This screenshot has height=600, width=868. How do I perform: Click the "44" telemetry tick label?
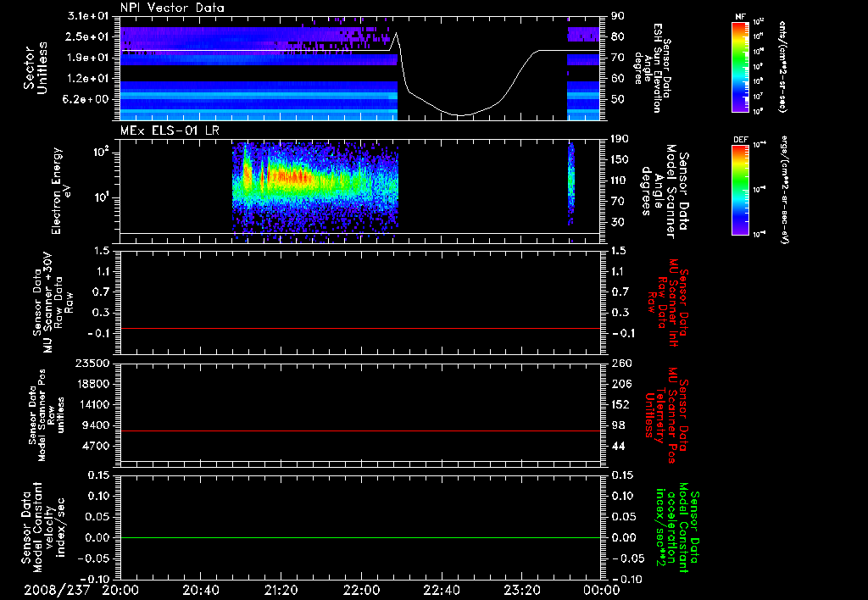click(x=618, y=446)
